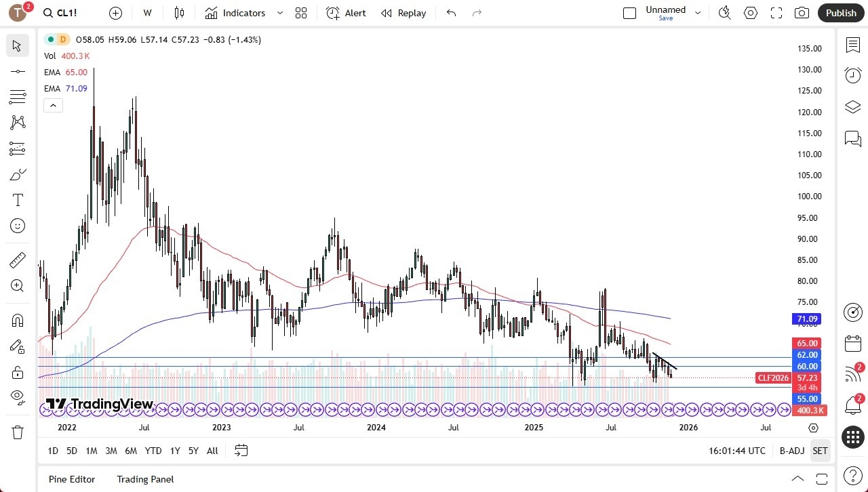Collapse the OHLC legend with the chevron
Image resolution: width=868 pixels, height=492 pixels.
[x=53, y=105]
